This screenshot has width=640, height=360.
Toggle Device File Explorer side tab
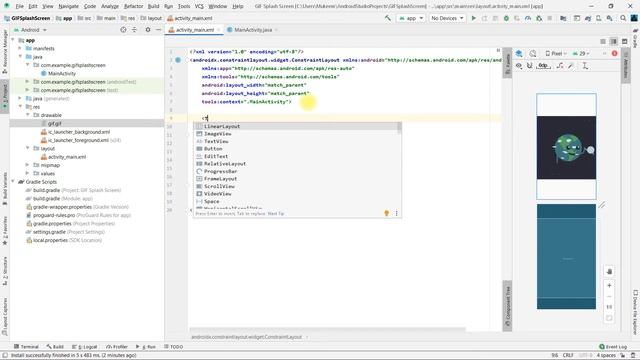point(635,312)
